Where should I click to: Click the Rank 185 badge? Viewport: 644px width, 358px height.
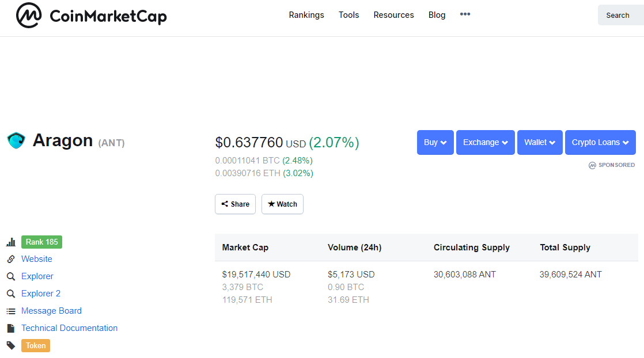point(41,242)
